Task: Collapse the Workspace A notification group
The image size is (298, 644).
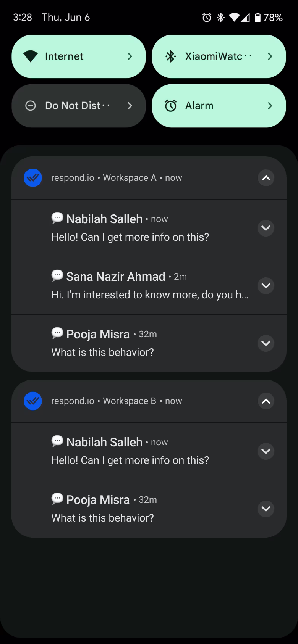Action: coord(266,178)
